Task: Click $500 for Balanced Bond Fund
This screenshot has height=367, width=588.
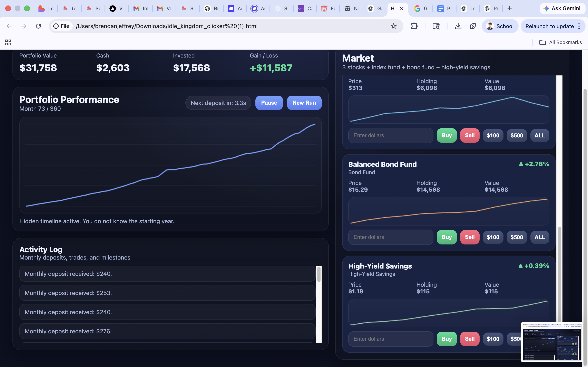Action: [x=516, y=237]
